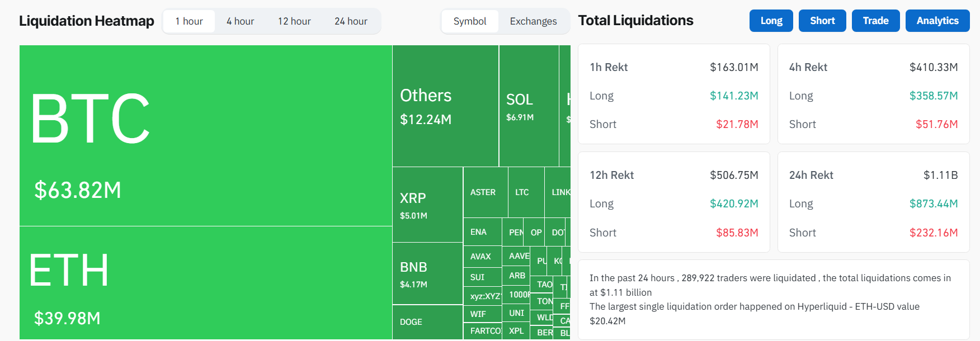Image resolution: width=980 pixels, height=341 pixels.
Task: Switch heatmap grouping to Exchanges
Action: point(533,21)
